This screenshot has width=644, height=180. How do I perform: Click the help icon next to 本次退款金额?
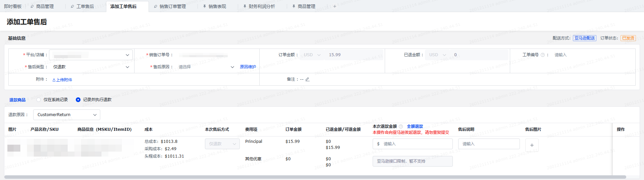click(x=400, y=126)
